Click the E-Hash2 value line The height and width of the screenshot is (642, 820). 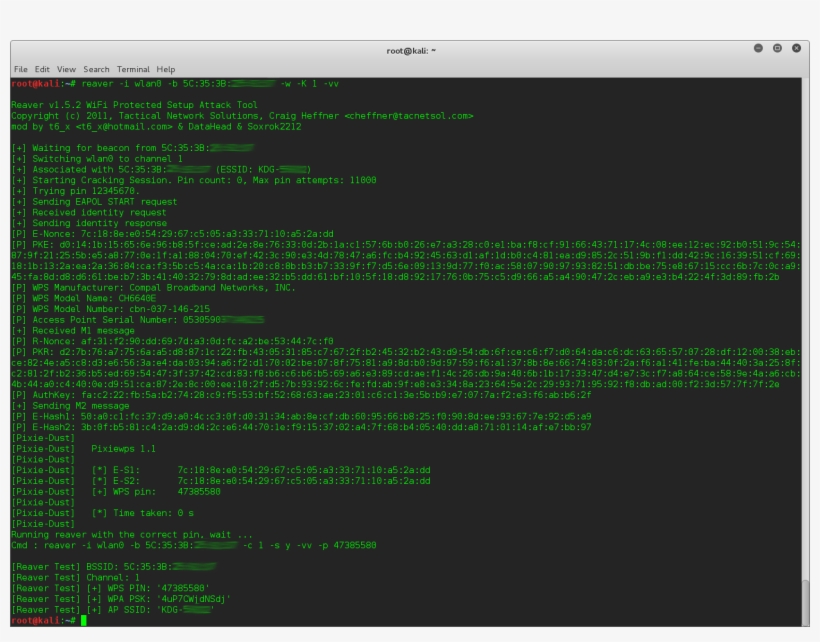point(301,427)
